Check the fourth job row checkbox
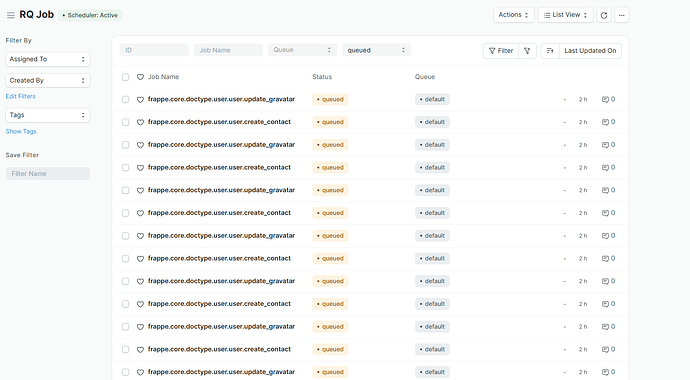The image size is (690, 380). (125, 168)
